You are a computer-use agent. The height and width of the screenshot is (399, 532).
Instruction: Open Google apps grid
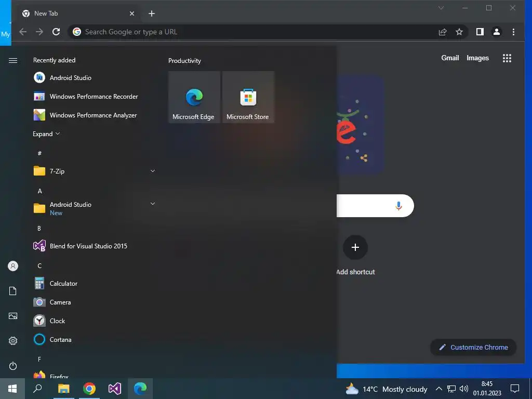(x=507, y=58)
